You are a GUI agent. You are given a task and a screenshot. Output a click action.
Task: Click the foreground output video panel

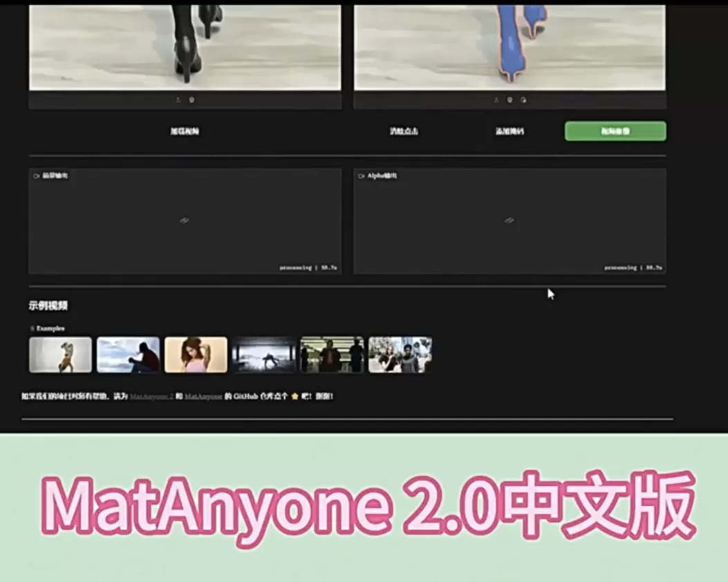coord(185,221)
